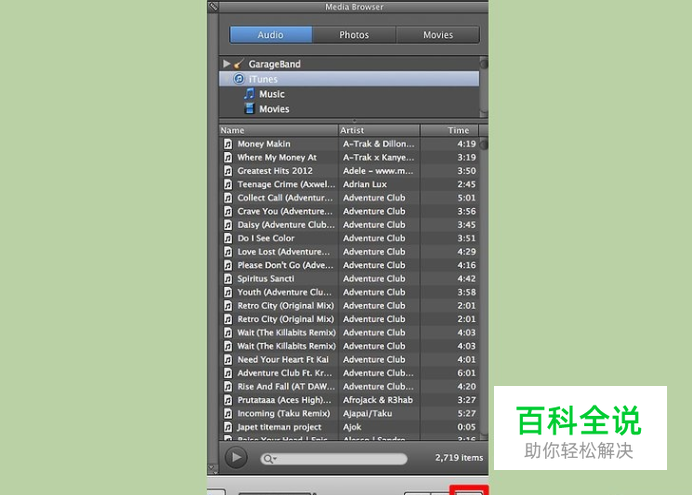Click the audio file icon for Greatest Hits 2012
The width and height of the screenshot is (692, 495).
click(x=228, y=171)
